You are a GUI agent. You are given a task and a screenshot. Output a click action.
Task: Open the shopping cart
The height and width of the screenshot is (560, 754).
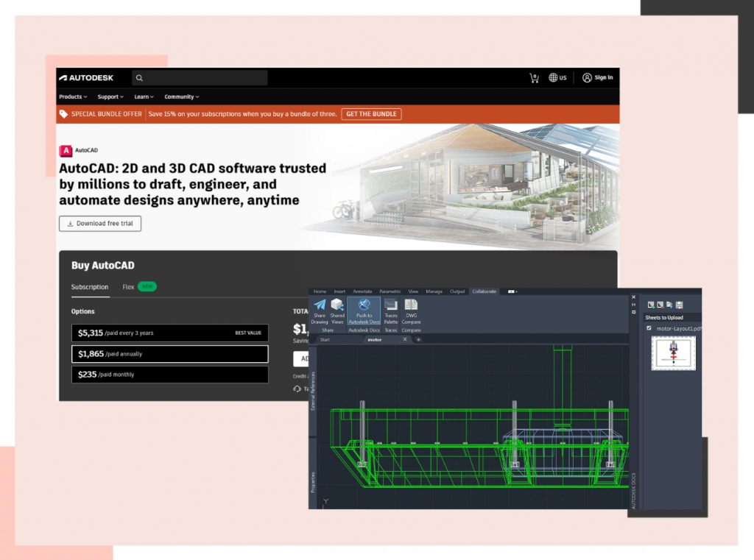pos(535,78)
